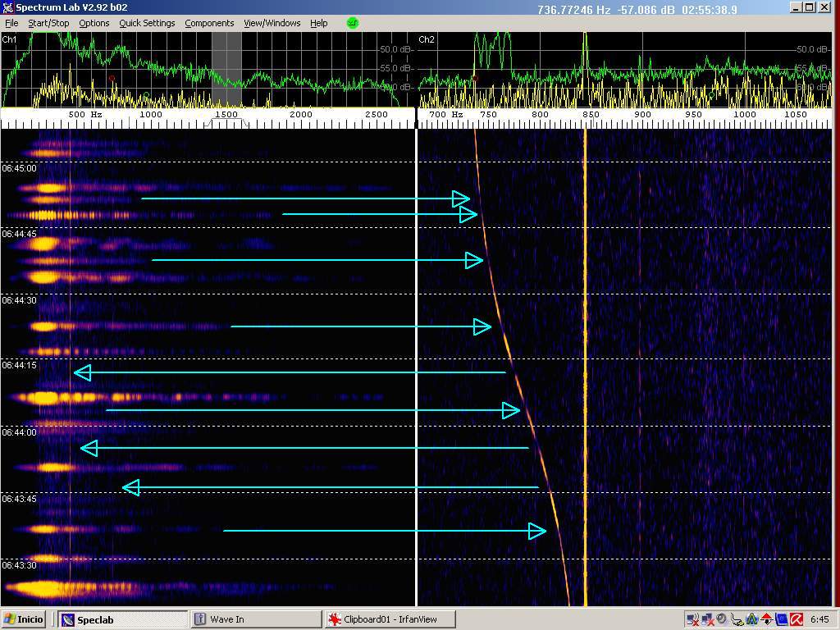Click the blue book tray icon
The height and width of the screenshot is (630, 840).
click(781, 619)
